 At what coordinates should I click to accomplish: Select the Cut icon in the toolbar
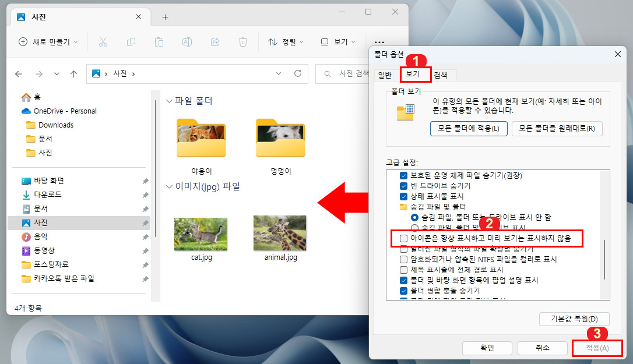click(103, 41)
